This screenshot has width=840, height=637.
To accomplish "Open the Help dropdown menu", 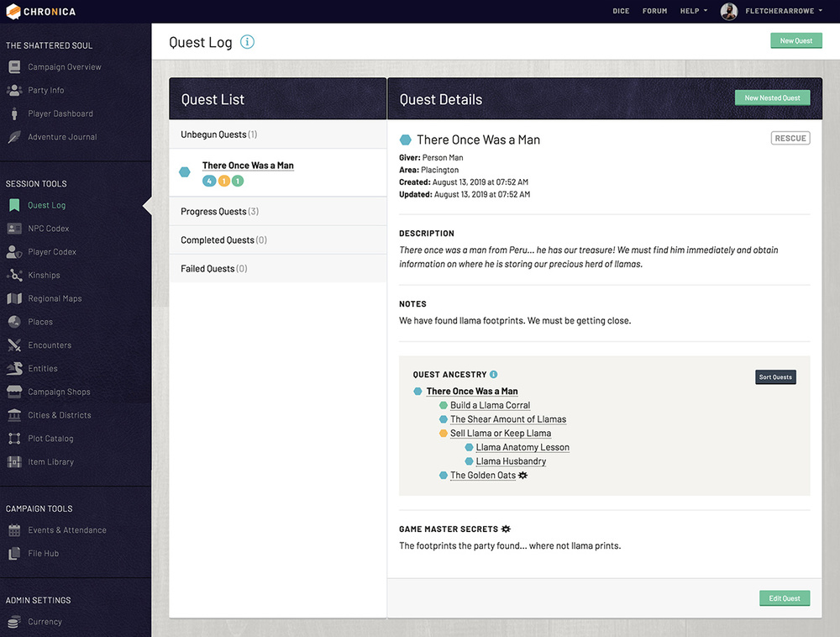I will click(693, 12).
